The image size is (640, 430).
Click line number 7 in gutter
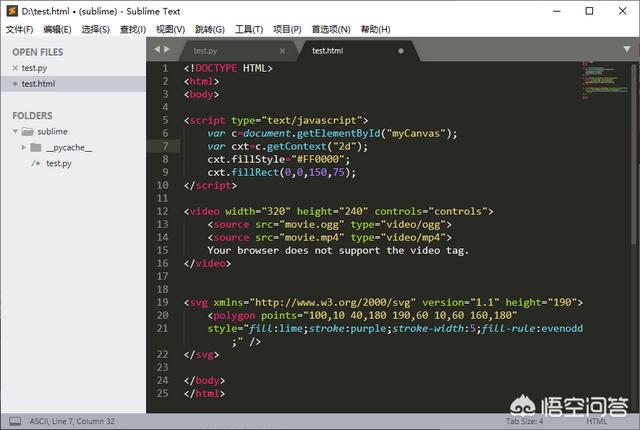tap(165, 146)
